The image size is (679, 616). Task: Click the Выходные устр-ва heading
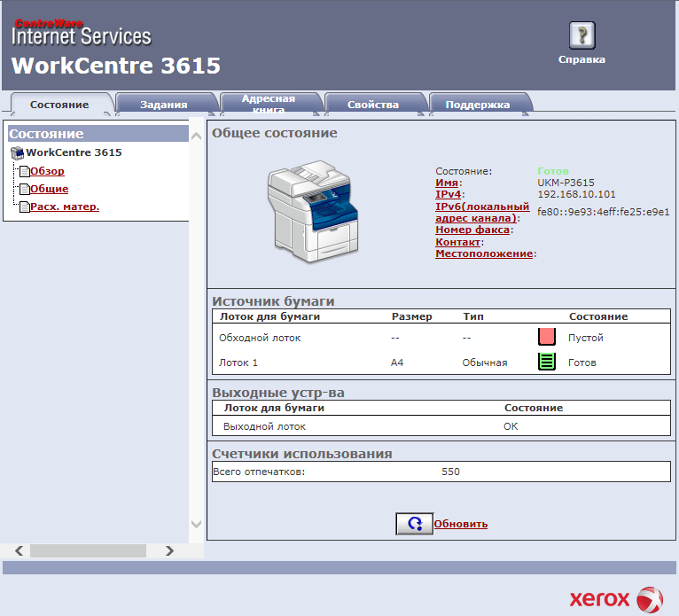278,393
